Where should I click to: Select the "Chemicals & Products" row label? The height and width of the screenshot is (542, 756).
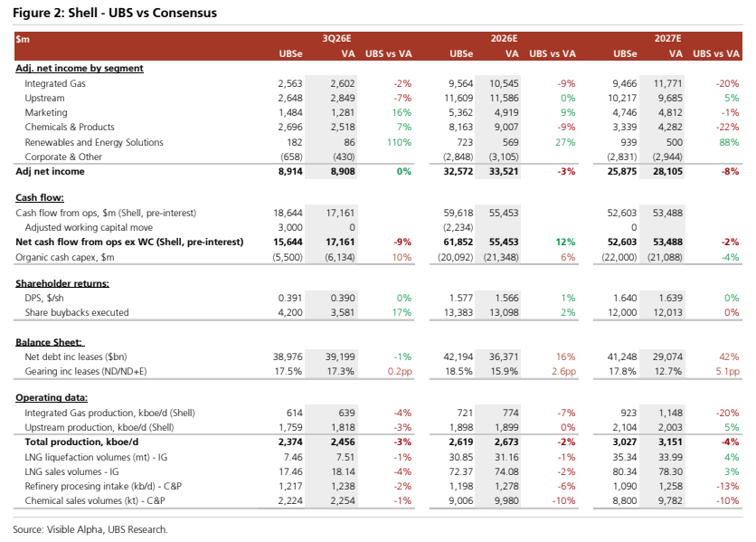point(70,127)
